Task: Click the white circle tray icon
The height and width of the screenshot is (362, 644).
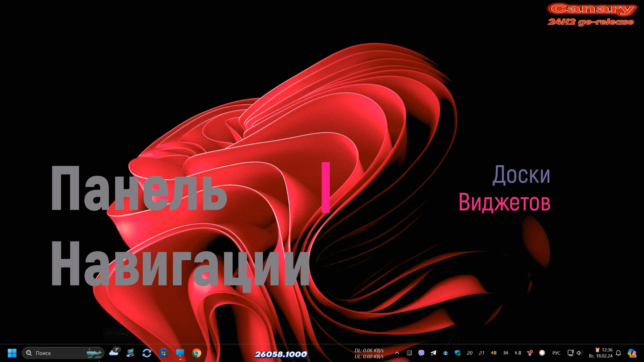Action: [542, 353]
